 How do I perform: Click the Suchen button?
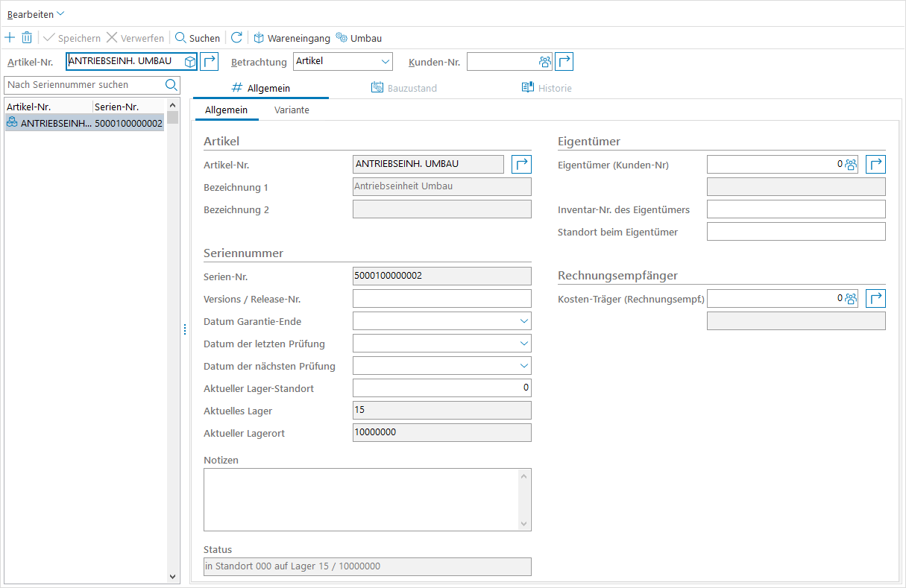pos(198,38)
